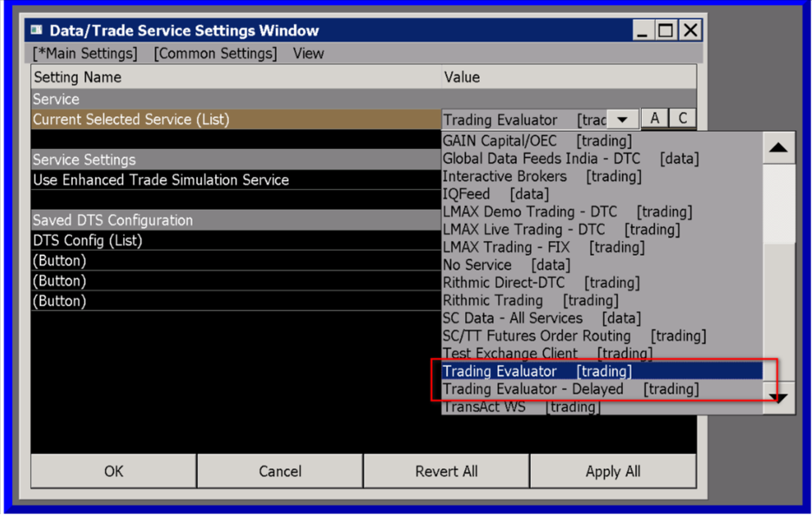Click the Setting Name column header
The image size is (812, 515).
tap(236, 77)
